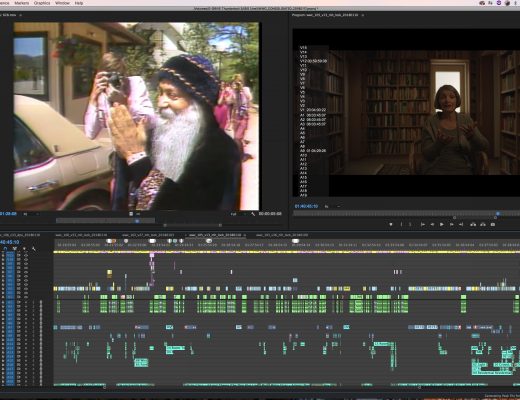This screenshot has height=400, width=520.
Task: Click Mark Out in Program monitor
Action: pos(410,225)
